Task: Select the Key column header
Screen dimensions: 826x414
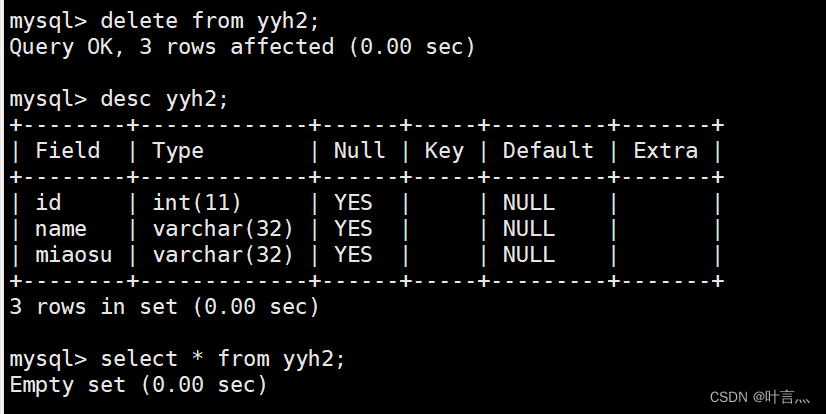Action: 444,151
